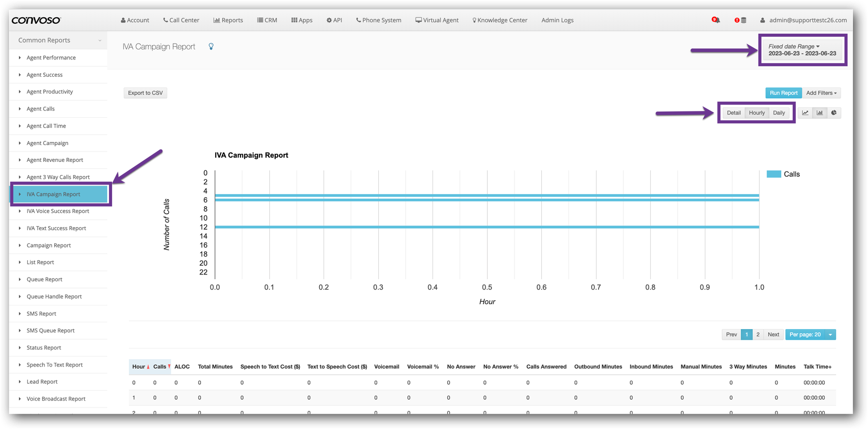Expand the Add Filters dropdown
This screenshot has width=868, height=429.
[x=821, y=93]
